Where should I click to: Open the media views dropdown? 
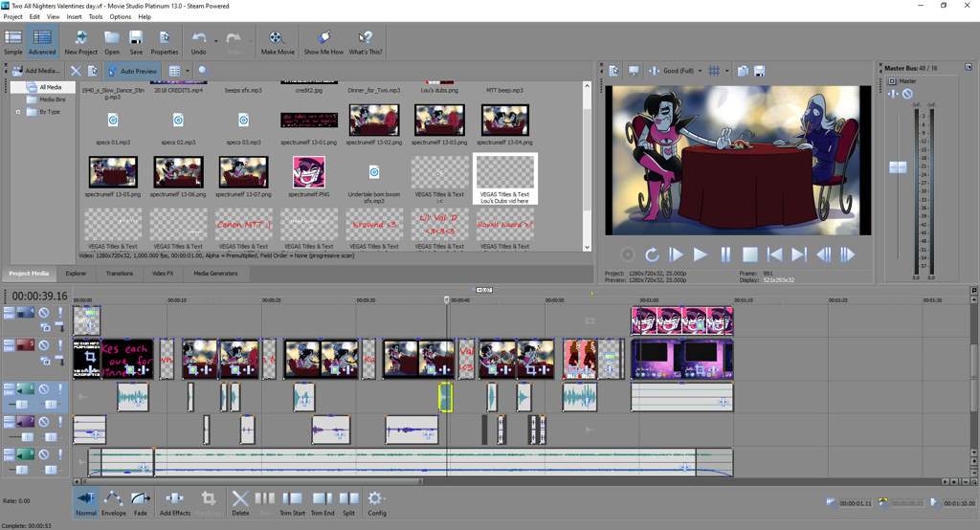(x=187, y=71)
